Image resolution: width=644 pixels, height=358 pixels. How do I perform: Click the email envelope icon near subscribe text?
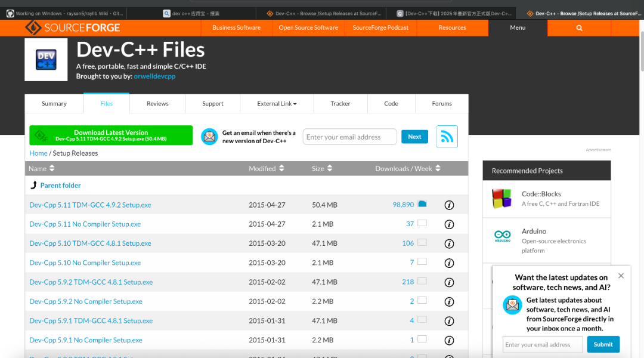tap(209, 137)
